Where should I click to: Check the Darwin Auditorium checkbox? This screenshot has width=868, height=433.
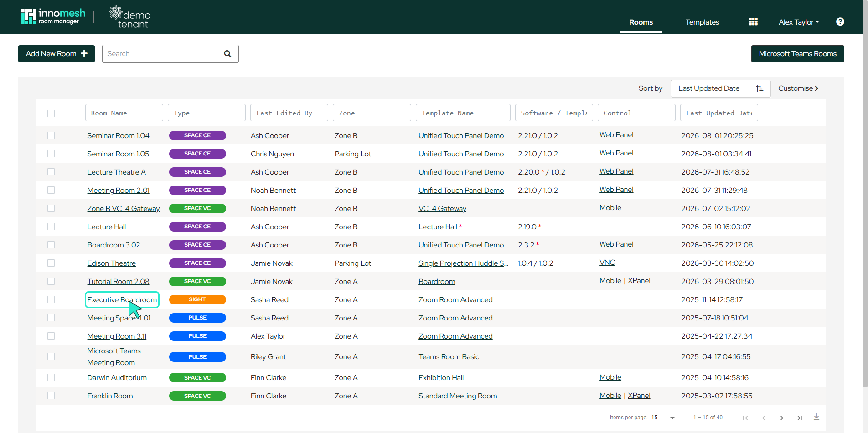[x=51, y=377]
